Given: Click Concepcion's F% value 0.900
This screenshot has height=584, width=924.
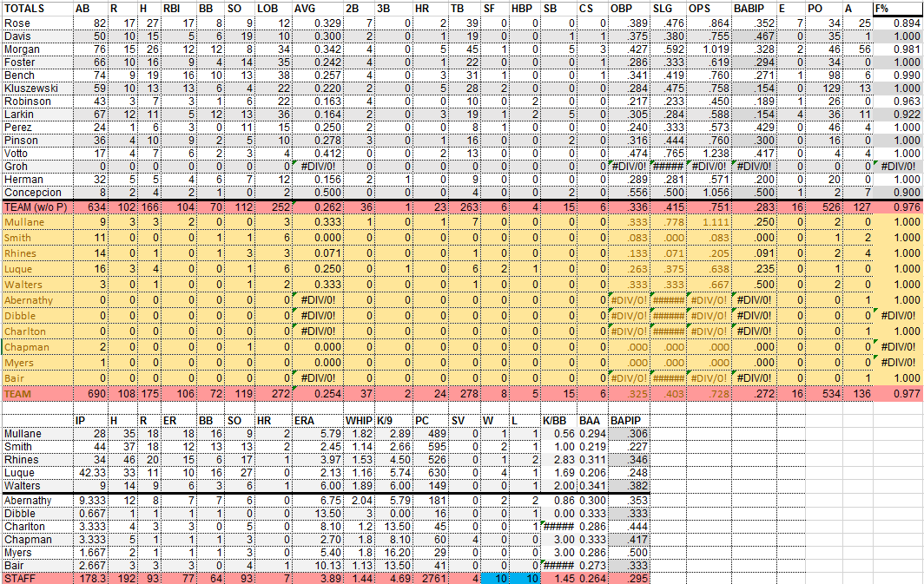Looking at the screenshot, I should tap(898, 192).
